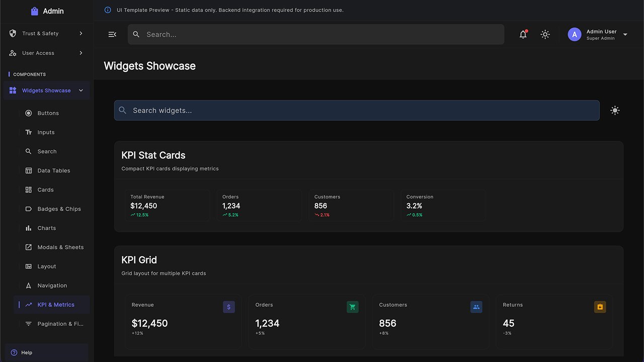The width and height of the screenshot is (644, 362).
Task: Focus the top Search... input field
Action: (x=316, y=34)
